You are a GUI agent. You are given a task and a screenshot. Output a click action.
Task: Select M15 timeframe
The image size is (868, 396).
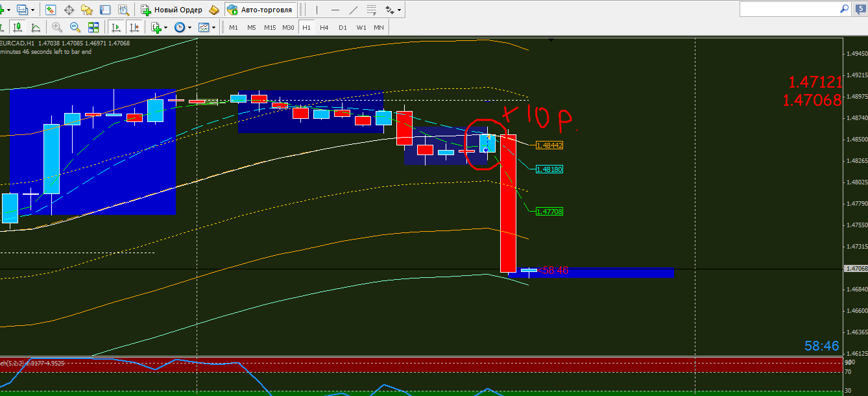point(270,27)
